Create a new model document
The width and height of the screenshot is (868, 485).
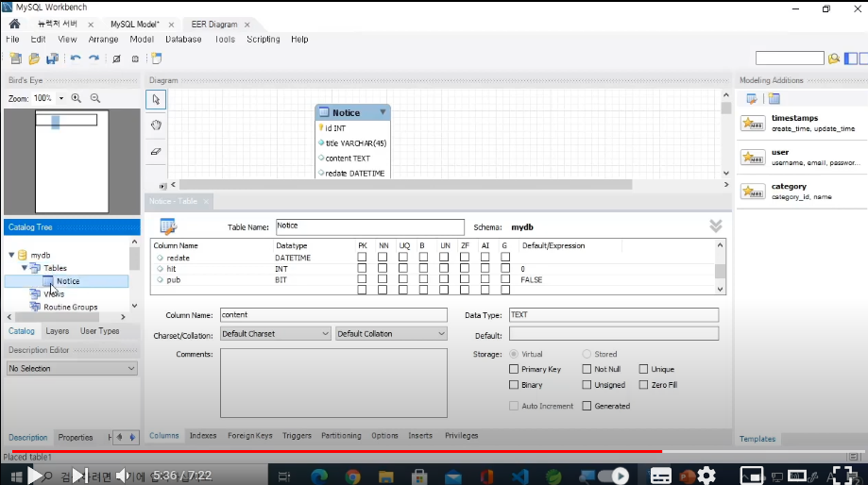pos(16,59)
